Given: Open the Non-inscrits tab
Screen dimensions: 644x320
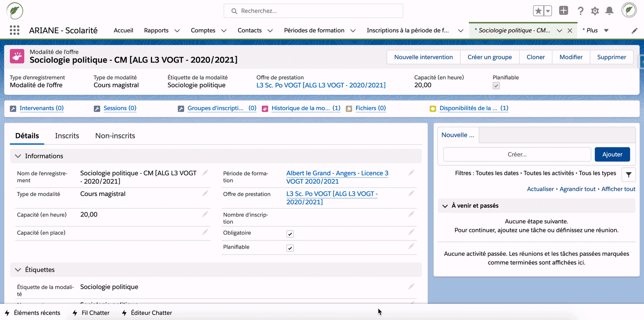Looking at the screenshot, I should 115,136.
